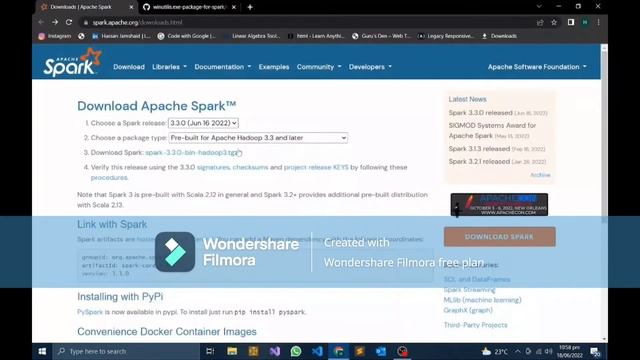Click the Windows taskbar search box

click(x=126, y=351)
